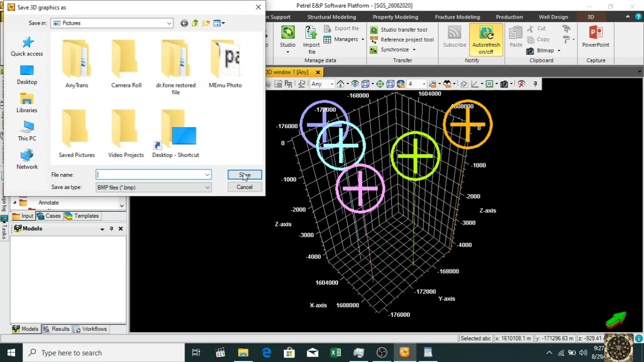Click the Synchronize icon

(374, 50)
